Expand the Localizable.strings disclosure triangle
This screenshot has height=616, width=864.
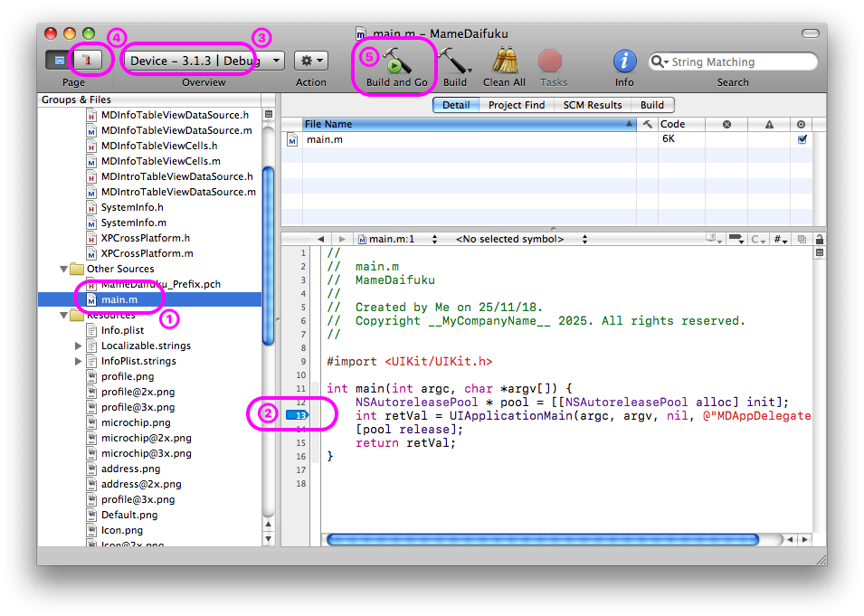[79, 346]
